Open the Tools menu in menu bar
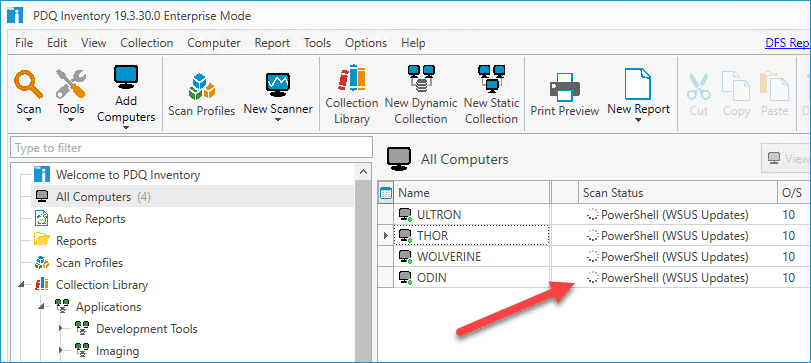 click(317, 43)
